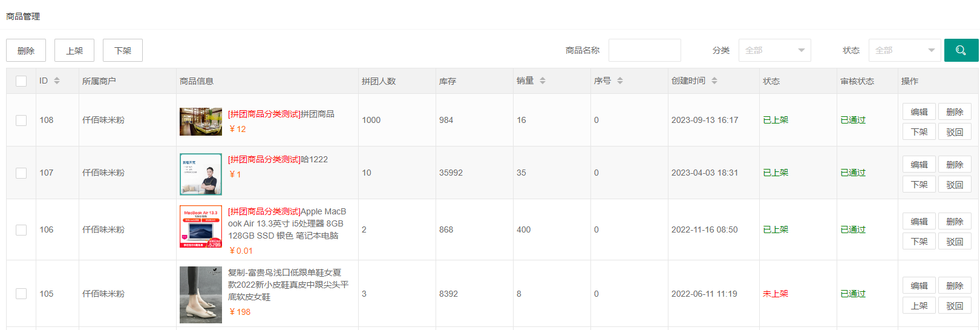Check the box for product 108

coord(21,120)
